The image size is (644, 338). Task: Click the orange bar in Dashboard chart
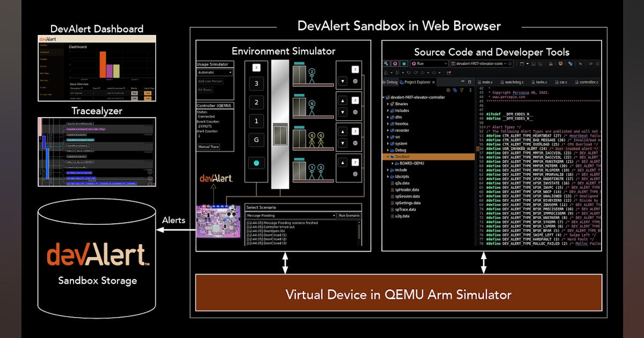103,65
